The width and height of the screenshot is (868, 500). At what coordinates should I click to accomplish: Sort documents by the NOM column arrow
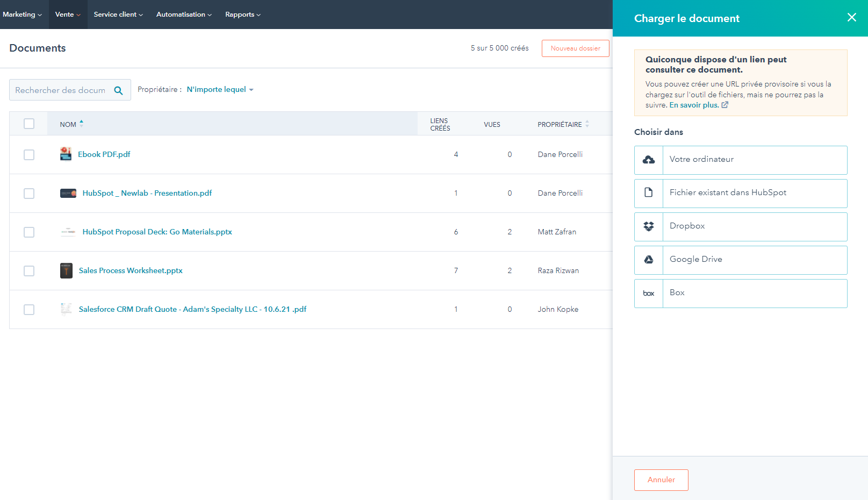82,123
